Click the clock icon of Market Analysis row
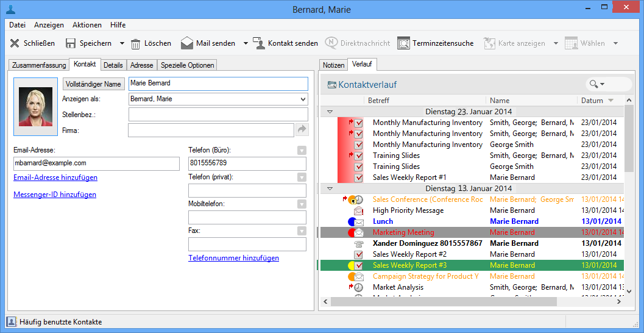Image resolution: width=644 pixels, height=333 pixels. 358,287
